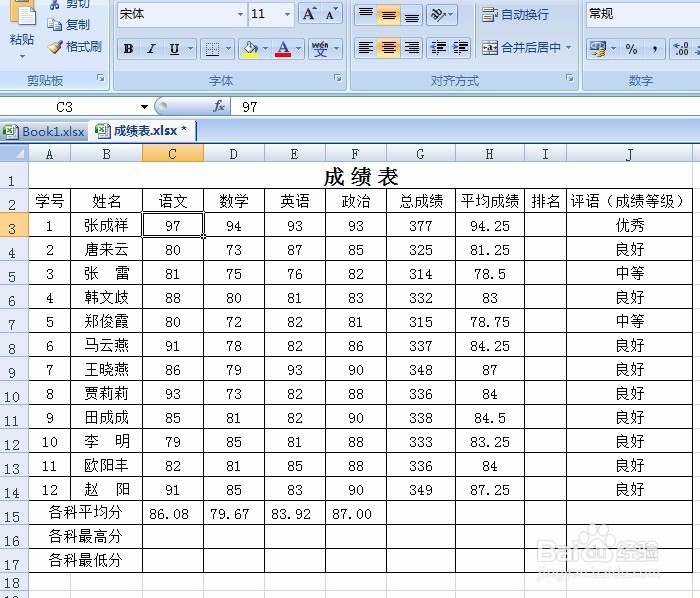
Task: Click Merge and Center (合并后居中)
Action: pos(521,48)
